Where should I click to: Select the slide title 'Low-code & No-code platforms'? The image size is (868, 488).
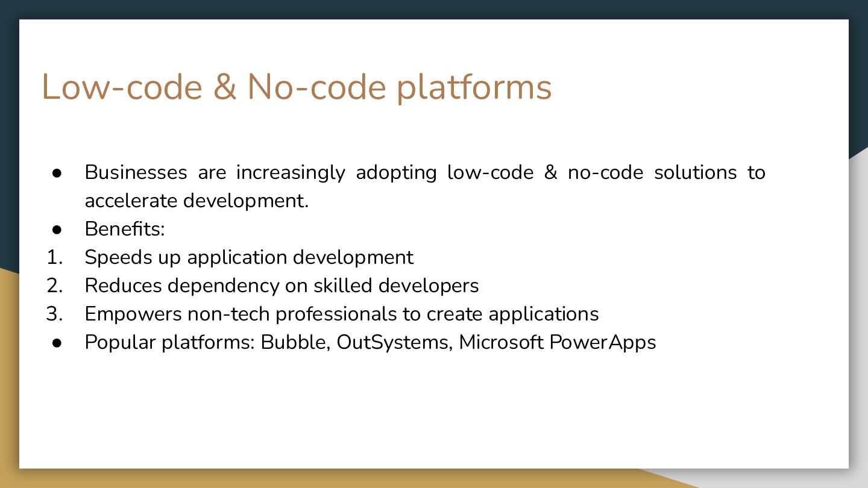pos(297,87)
